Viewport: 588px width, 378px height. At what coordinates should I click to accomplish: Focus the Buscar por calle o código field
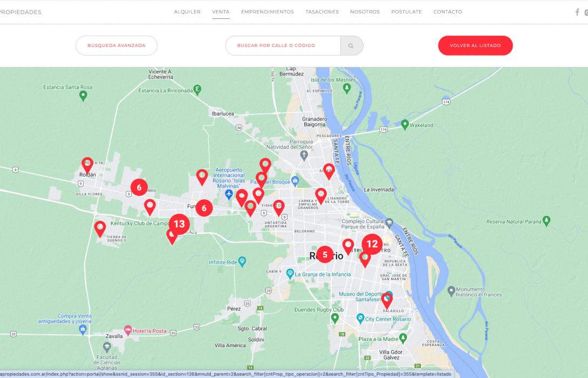click(x=283, y=45)
